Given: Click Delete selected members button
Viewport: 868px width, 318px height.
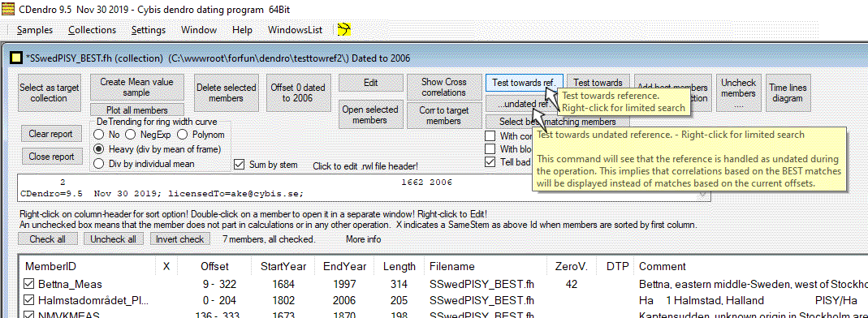Looking at the screenshot, I should 227,93.
